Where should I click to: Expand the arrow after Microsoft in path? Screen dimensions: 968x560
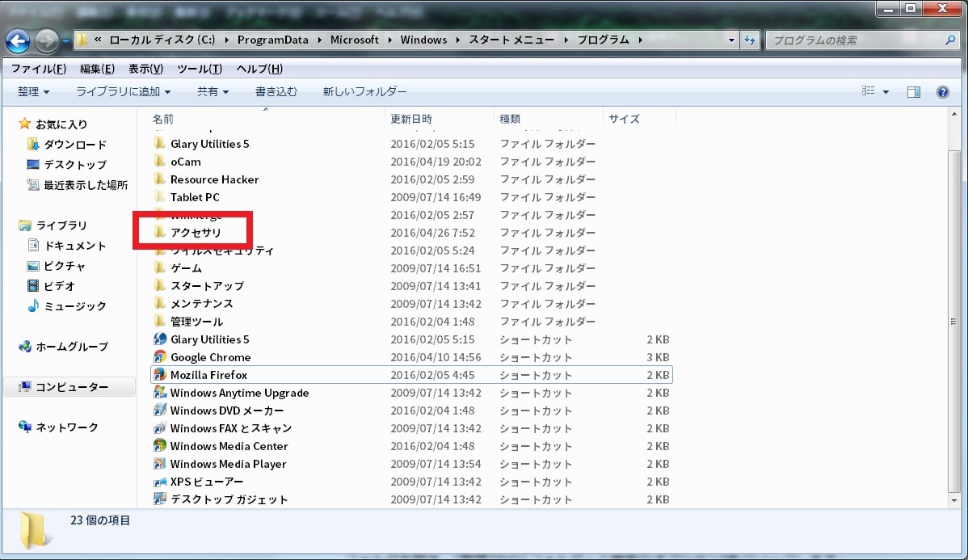pos(389,40)
